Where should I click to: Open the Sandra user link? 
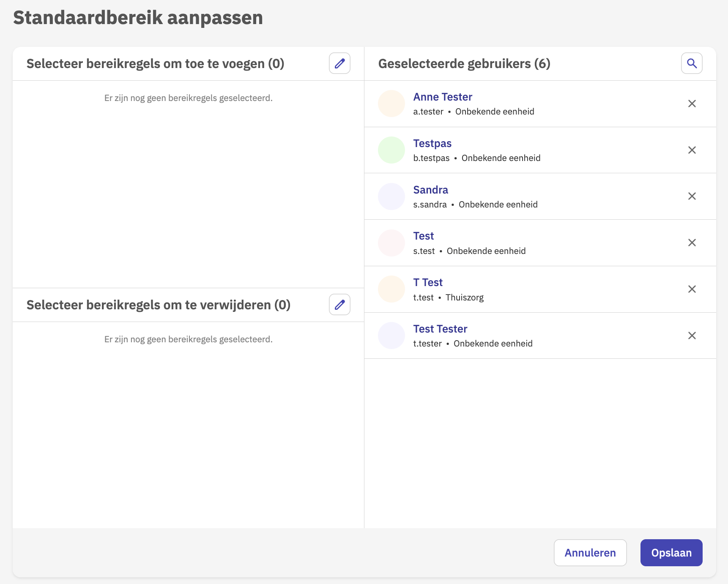click(x=430, y=190)
